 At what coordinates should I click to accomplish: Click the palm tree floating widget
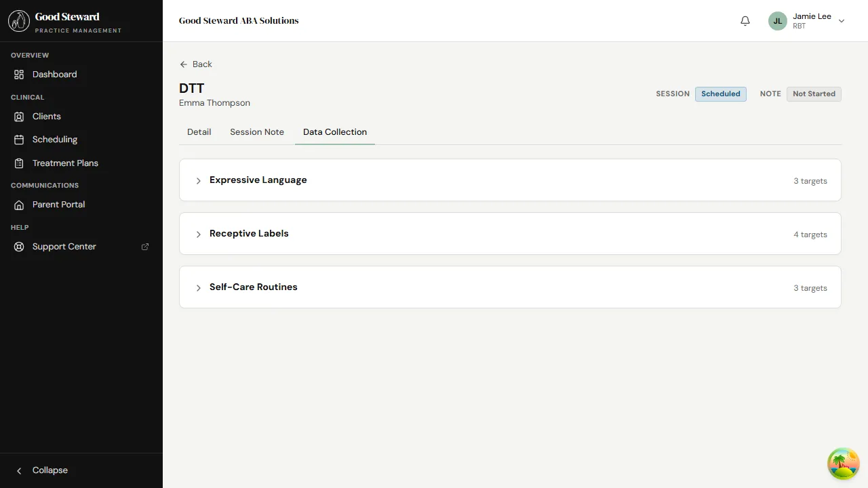pos(843,464)
